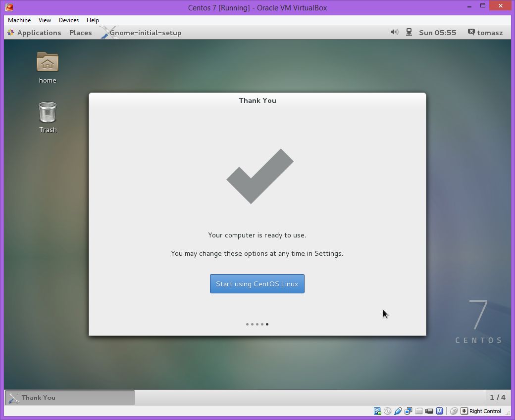
Task: Click the Thank You dialog title
Action: pos(257,101)
